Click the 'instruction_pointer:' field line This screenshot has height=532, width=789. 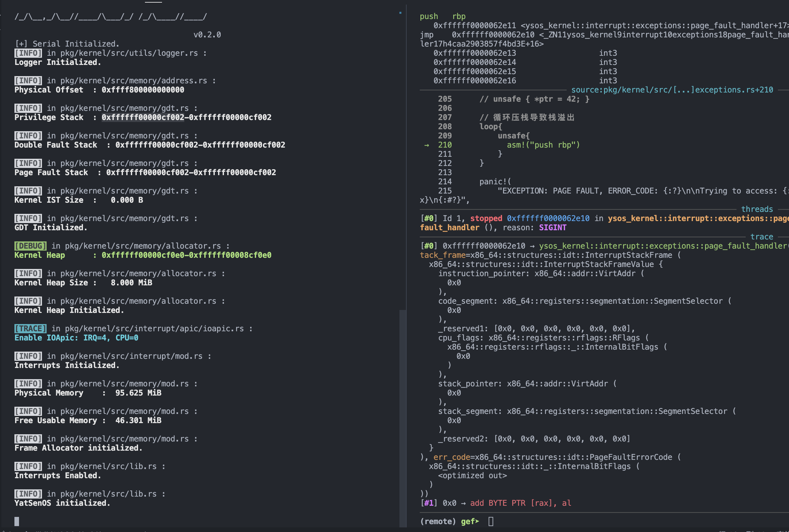(541, 273)
